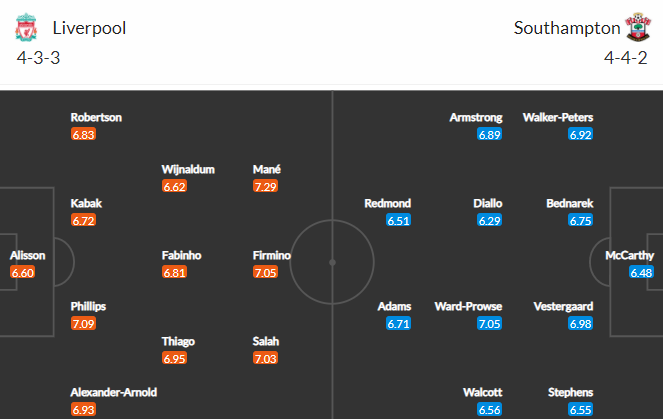Select Redmond's player name
The width and height of the screenshot is (663, 419).
point(388,203)
